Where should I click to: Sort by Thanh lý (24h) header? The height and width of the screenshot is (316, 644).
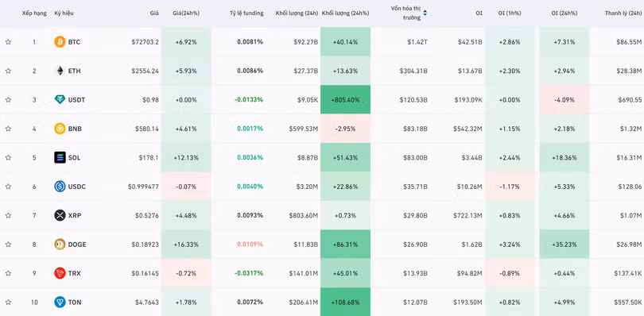[x=623, y=13]
